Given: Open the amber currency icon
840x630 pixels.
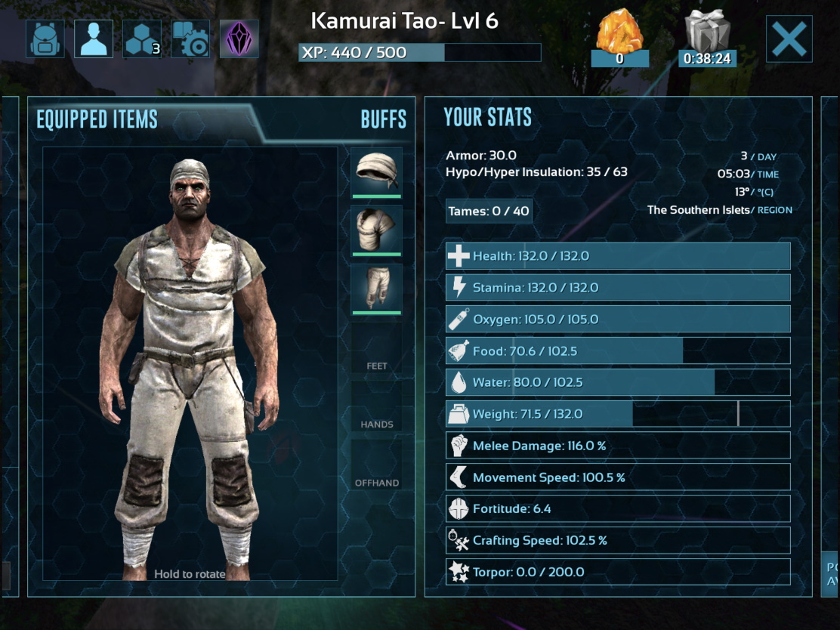Looking at the screenshot, I should point(620,38).
